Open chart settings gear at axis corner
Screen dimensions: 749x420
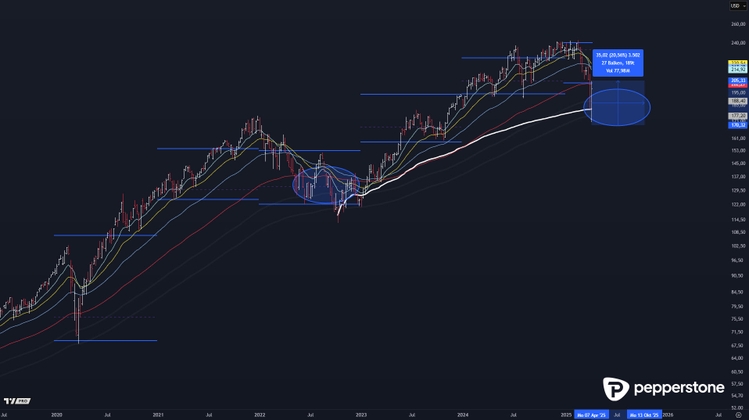[738, 415]
